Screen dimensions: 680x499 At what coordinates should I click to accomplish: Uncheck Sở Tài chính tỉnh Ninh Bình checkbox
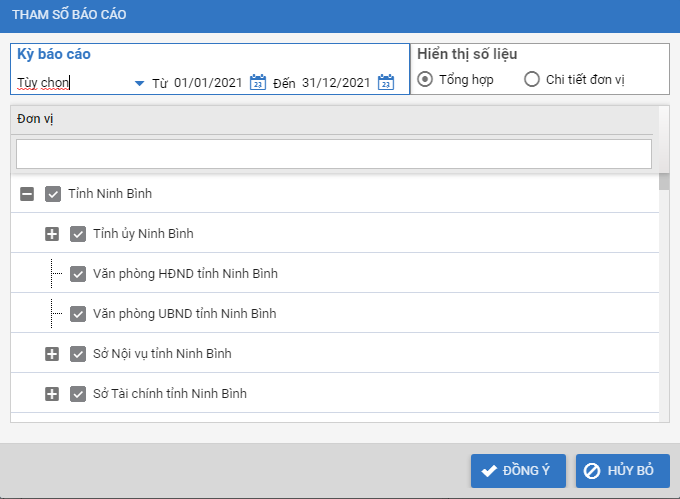click(x=78, y=394)
